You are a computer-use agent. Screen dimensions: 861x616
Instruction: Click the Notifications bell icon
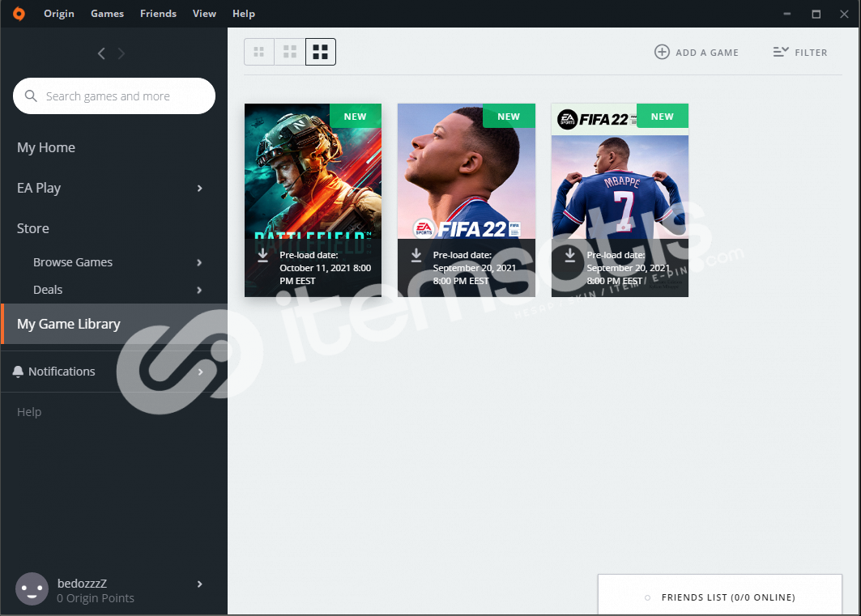pyautogui.click(x=18, y=372)
